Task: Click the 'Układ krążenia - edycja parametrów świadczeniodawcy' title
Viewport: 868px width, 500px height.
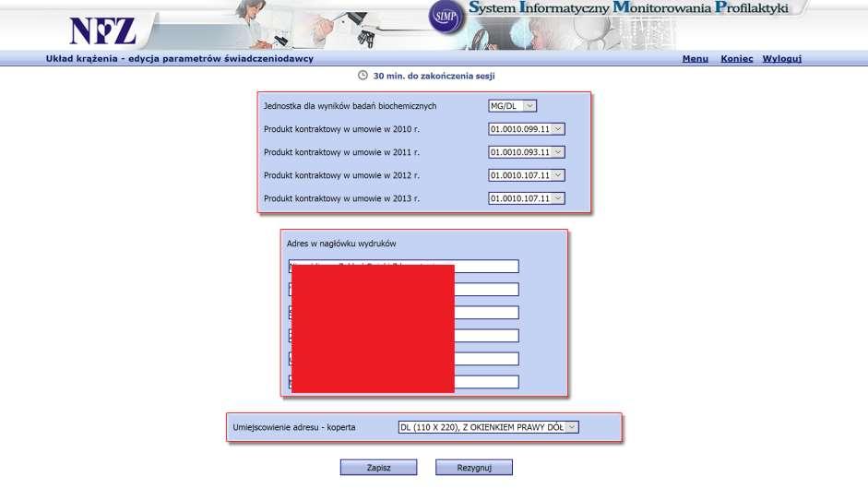Action: pyautogui.click(x=179, y=59)
